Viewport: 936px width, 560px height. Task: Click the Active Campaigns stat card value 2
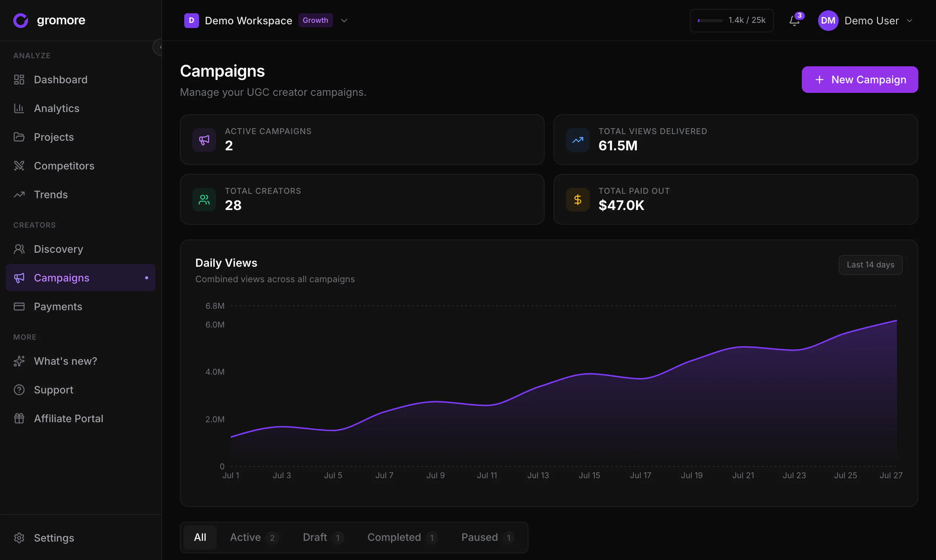(229, 146)
